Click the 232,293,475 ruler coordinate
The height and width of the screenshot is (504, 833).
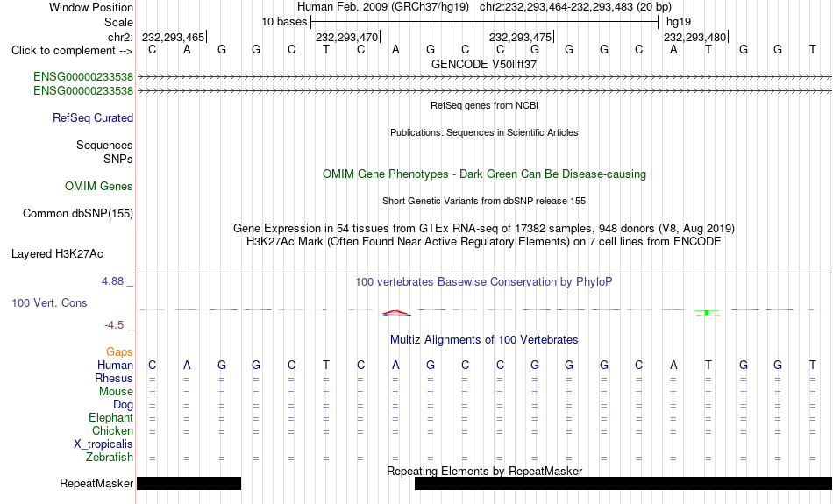click(521, 37)
